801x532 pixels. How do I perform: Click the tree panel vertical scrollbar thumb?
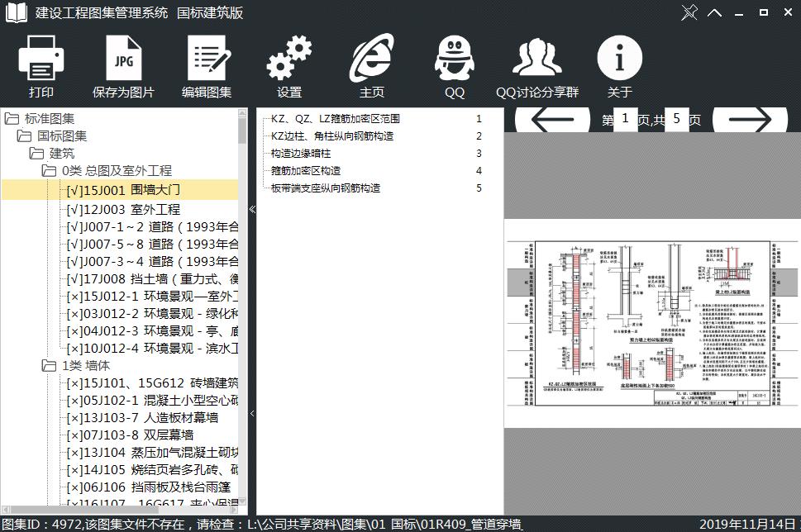(x=242, y=130)
